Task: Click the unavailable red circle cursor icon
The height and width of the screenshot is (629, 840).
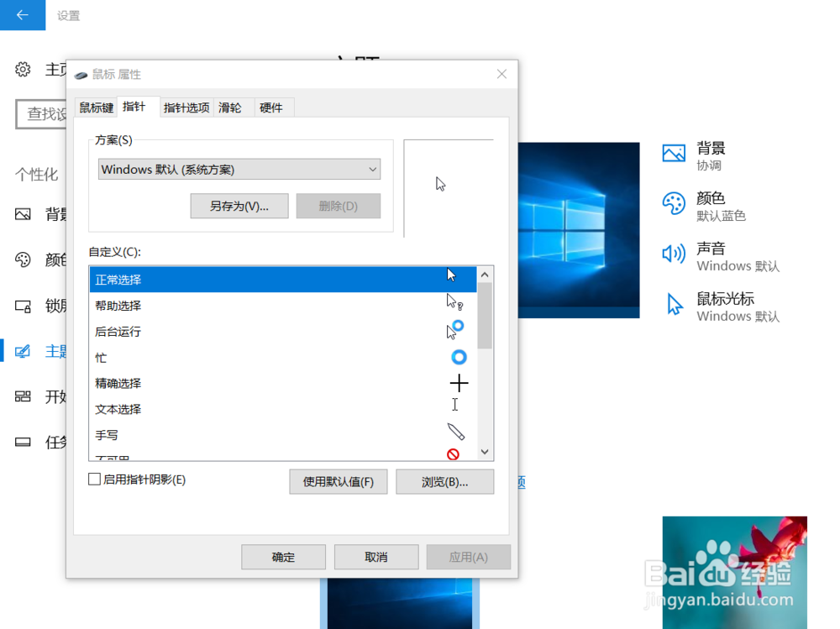Action: 454,454
